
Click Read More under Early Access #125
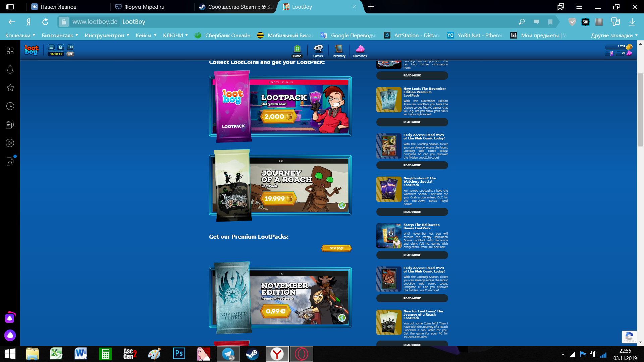[x=412, y=165]
